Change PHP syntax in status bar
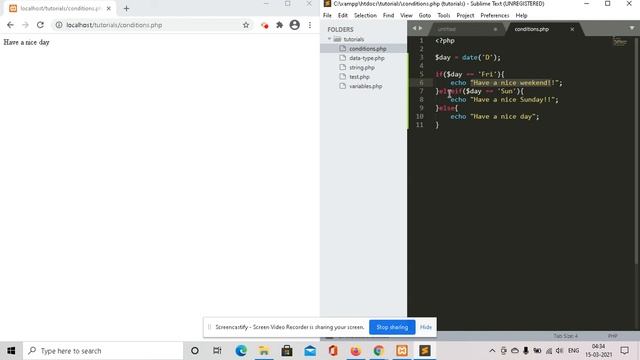The width and height of the screenshot is (640, 360). pyautogui.click(x=612, y=336)
